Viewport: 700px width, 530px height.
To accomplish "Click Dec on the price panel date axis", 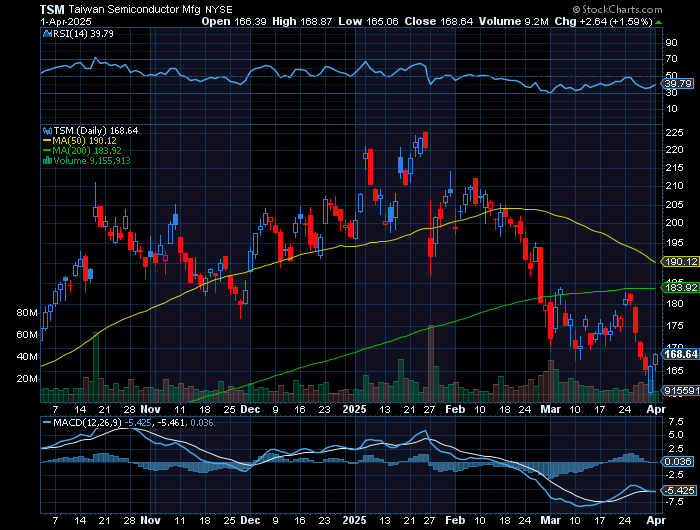I will click(250, 409).
